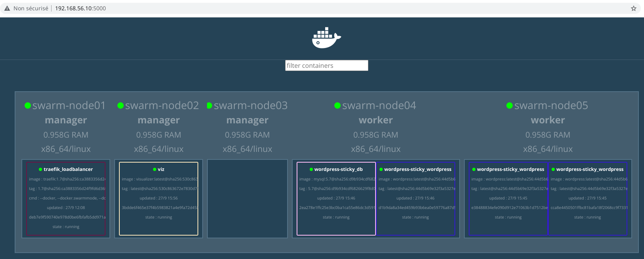Click the green status dot for swarm-node01
This screenshot has height=259, width=644.
tap(28, 106)
